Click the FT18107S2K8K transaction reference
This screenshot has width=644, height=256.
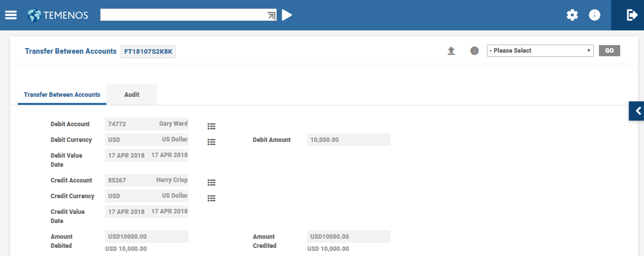pyautogui.click(x=148, y=52)
